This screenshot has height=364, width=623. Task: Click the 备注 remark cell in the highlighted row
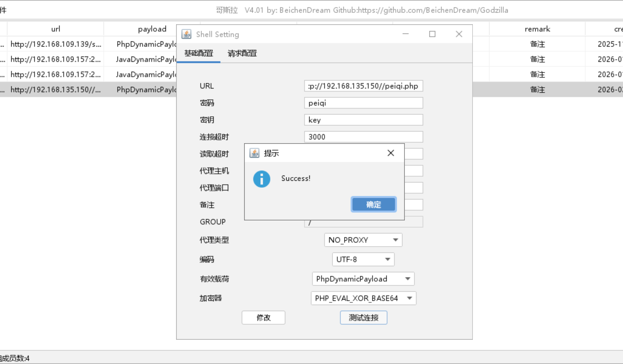537,89
